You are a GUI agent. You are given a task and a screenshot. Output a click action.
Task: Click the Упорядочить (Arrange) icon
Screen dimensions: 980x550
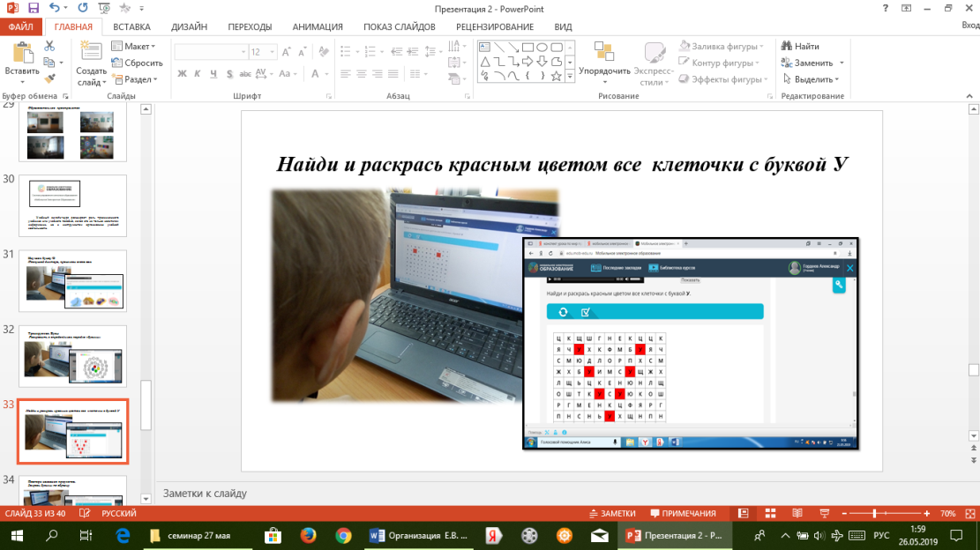604,53
